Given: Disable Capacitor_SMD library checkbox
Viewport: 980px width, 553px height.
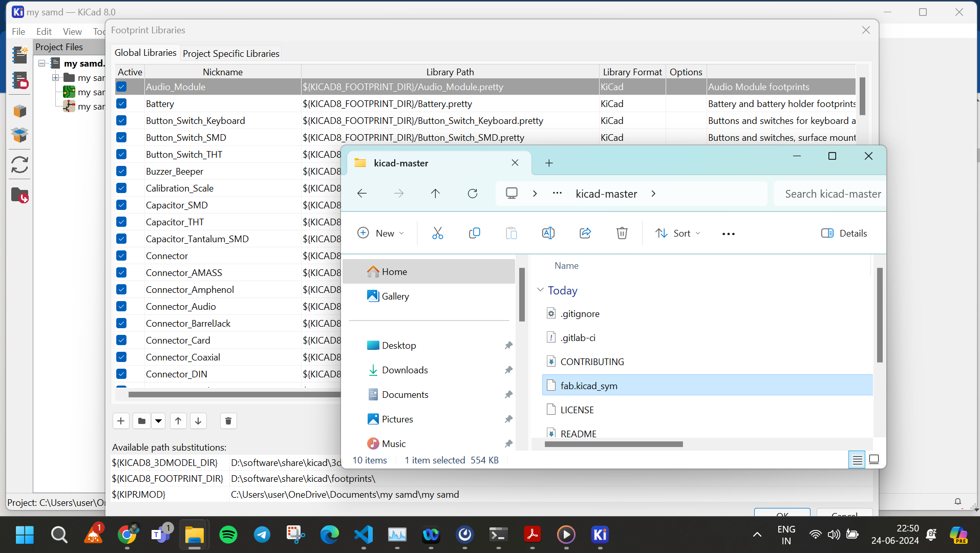Looking at the screenshot, I should pos(121,205).
